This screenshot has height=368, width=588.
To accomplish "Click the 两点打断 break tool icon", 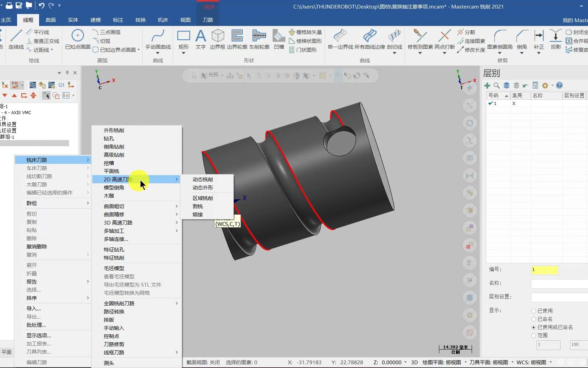I will (444, 36).
